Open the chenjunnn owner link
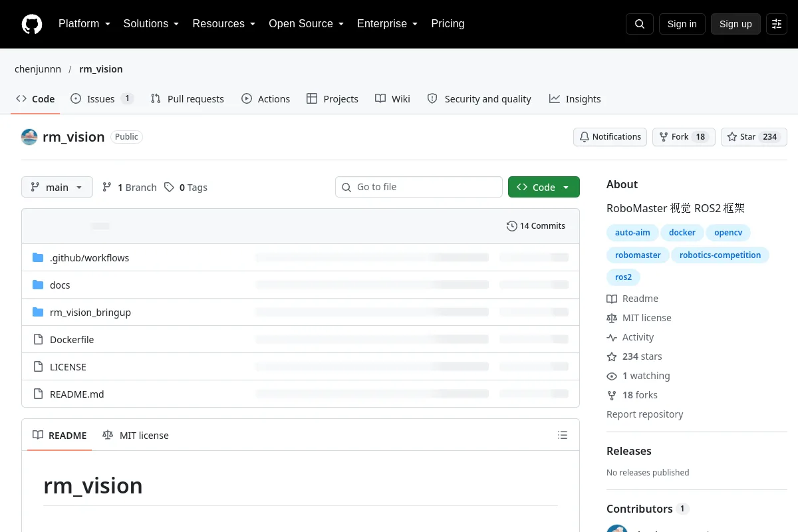 coord(38,69)
